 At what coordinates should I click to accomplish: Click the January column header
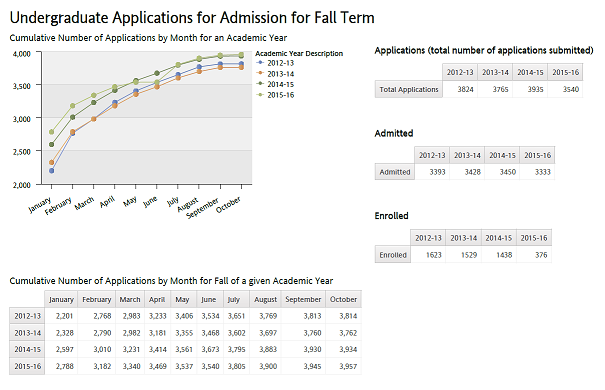(61, 299)
